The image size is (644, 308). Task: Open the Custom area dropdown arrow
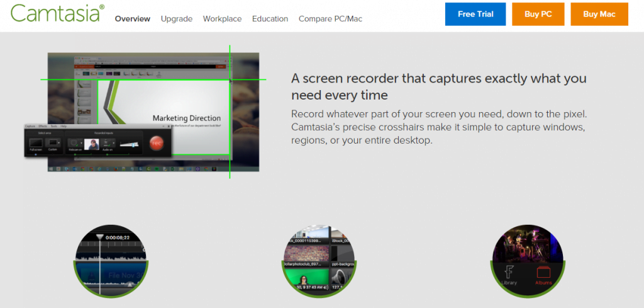click(58, 143)
